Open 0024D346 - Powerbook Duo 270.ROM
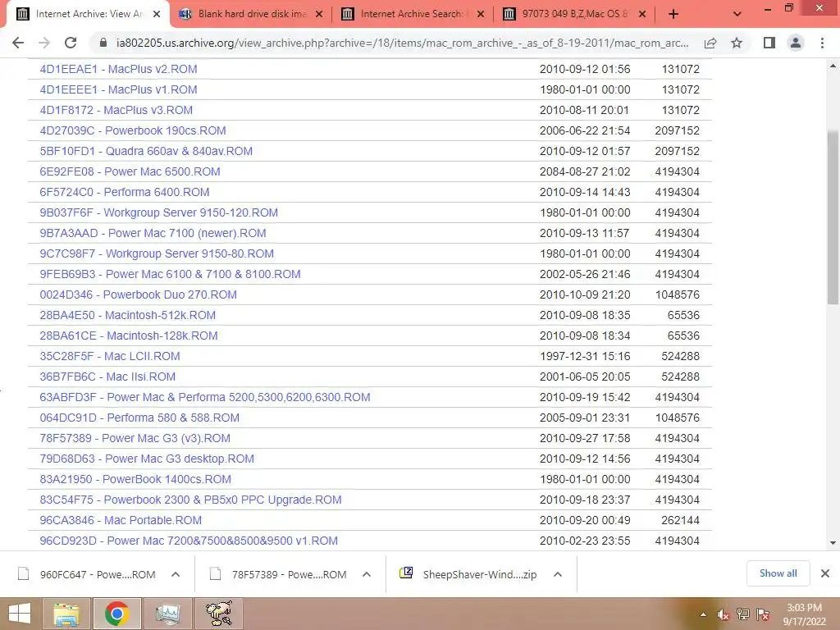This screenshot has height=630, width=840. 138,294
